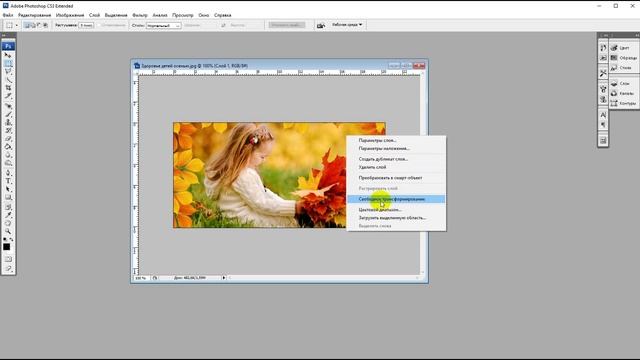Open the Tool Presets panel icon

tap(603, 73)
